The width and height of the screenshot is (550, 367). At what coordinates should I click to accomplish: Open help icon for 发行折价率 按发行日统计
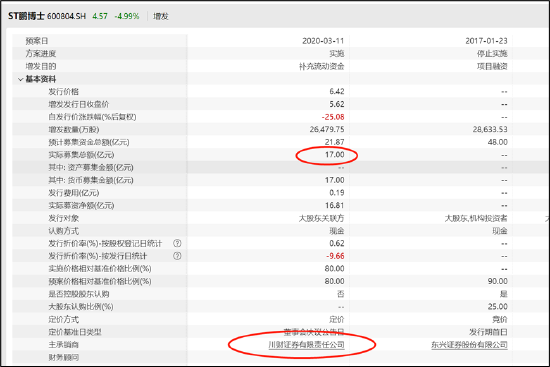coord(177,256)
